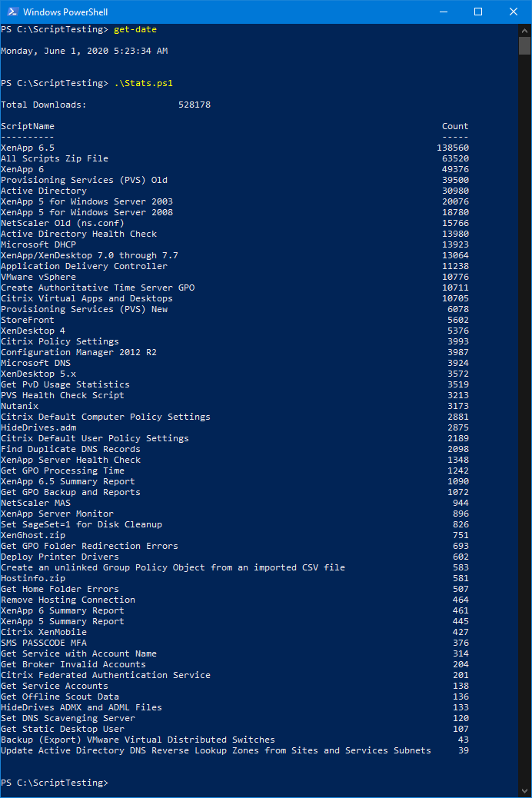Click the Count column header

click(x=454, y=126)
